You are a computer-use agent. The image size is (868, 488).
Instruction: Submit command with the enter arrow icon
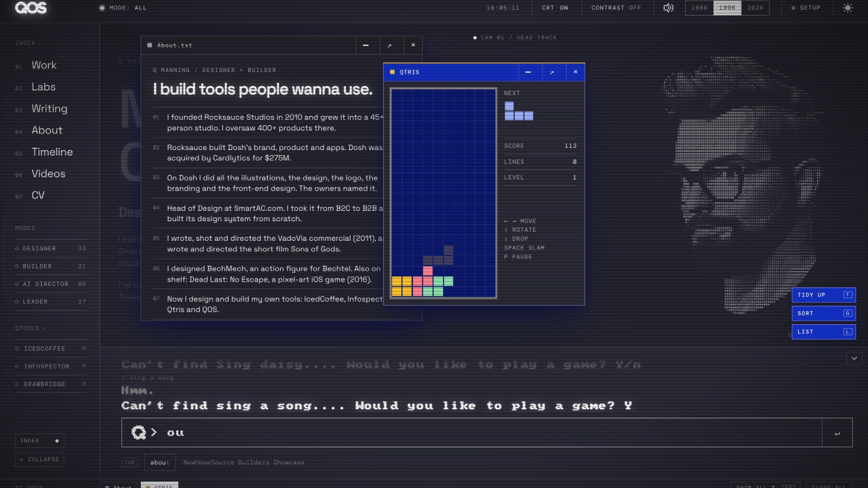tap(837, 433)
